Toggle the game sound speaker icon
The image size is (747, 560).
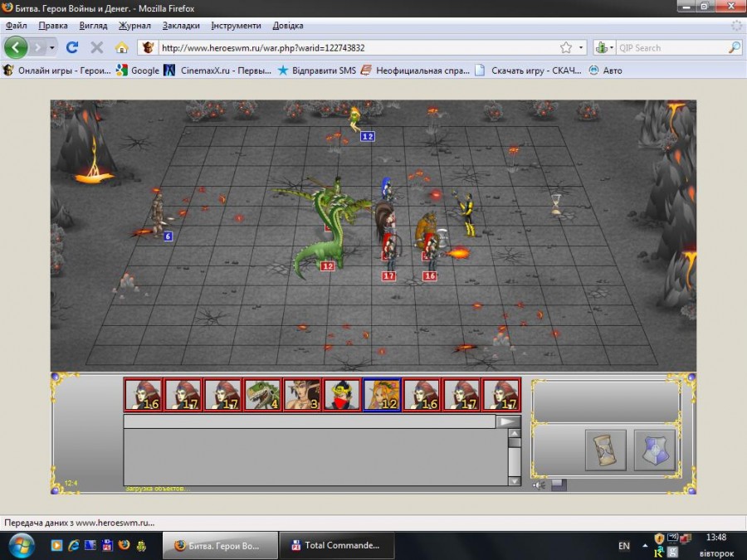click(539, 485)
